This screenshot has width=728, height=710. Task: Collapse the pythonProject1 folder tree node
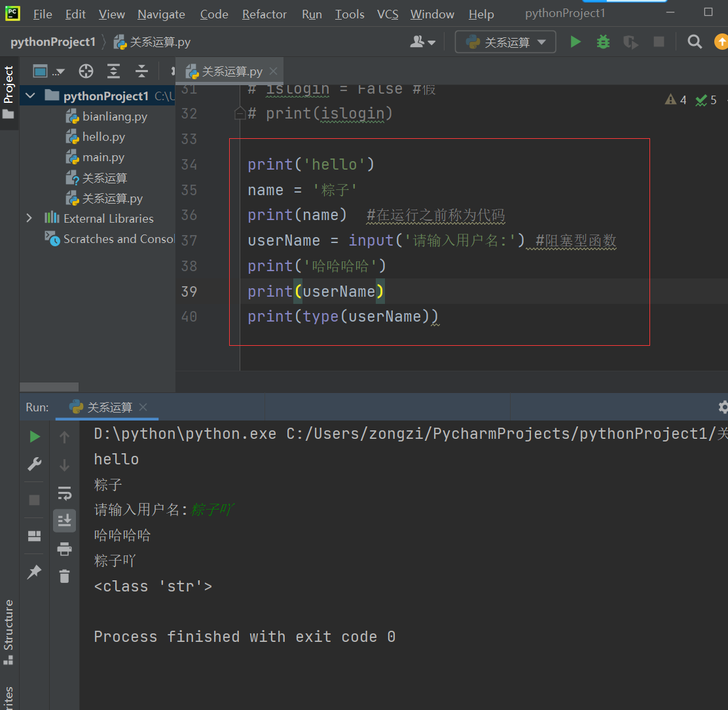coord(30,96)
